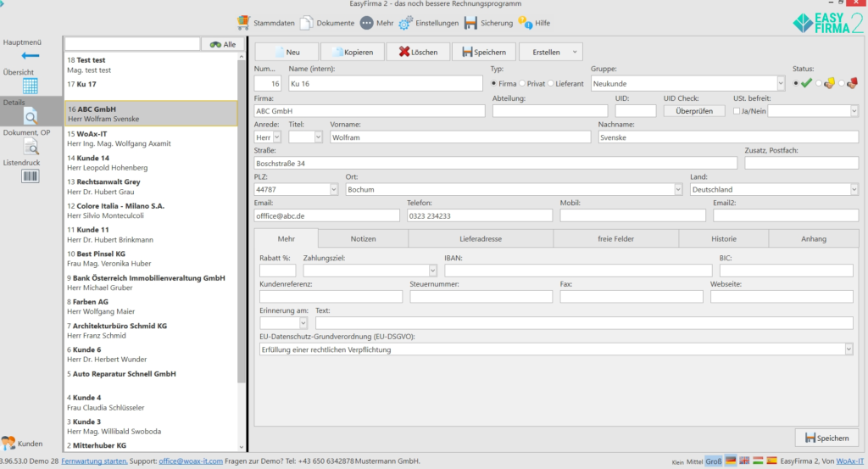Click the Kunden people icon
868x469 pixels.
pyautogui.click(x=8, y=443)
